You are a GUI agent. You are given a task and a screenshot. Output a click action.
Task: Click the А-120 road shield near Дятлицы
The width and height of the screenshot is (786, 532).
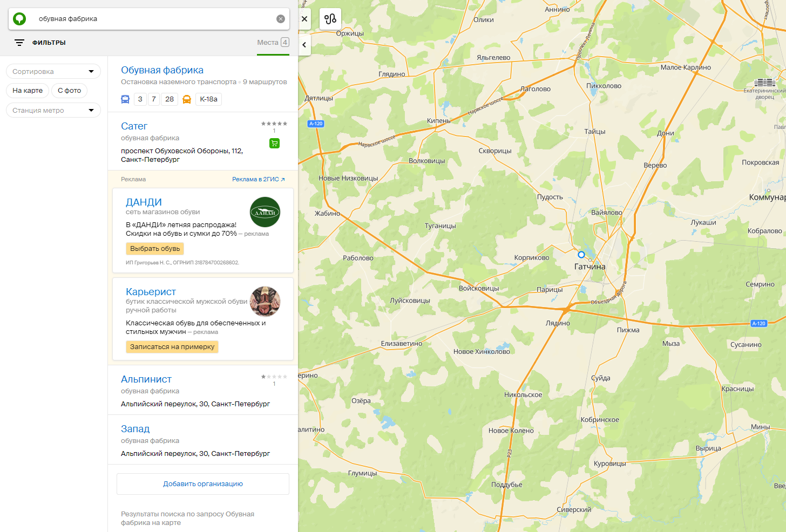pyautogui.click(x=316, y=124)
